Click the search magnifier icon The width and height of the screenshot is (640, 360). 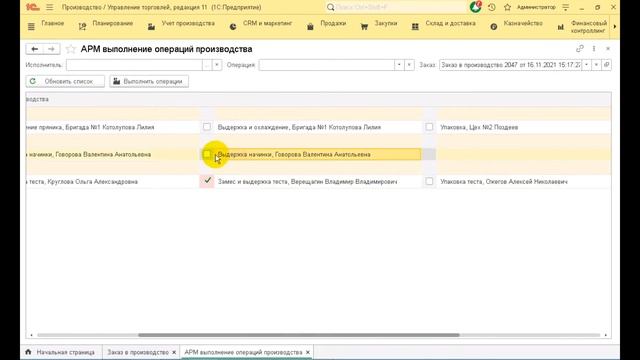330,7
